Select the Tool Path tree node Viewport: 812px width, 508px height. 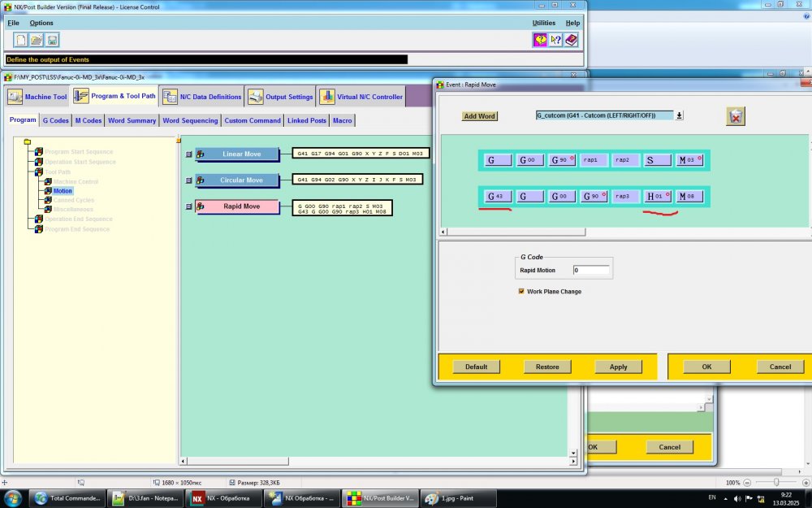click(58, 172)
